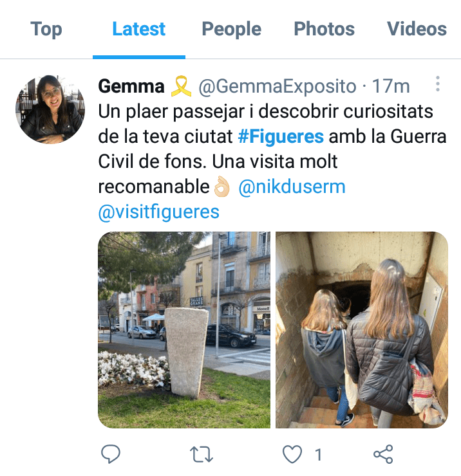The image size is (461, 476).
Task: Share the tweet via the share icon
Action: (x=383, y=454)
